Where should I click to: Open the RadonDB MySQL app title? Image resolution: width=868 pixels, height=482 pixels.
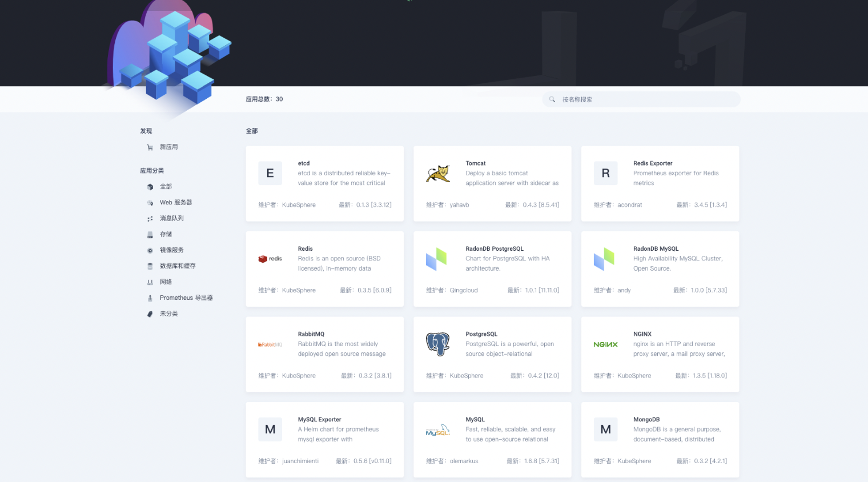[656, 249]
